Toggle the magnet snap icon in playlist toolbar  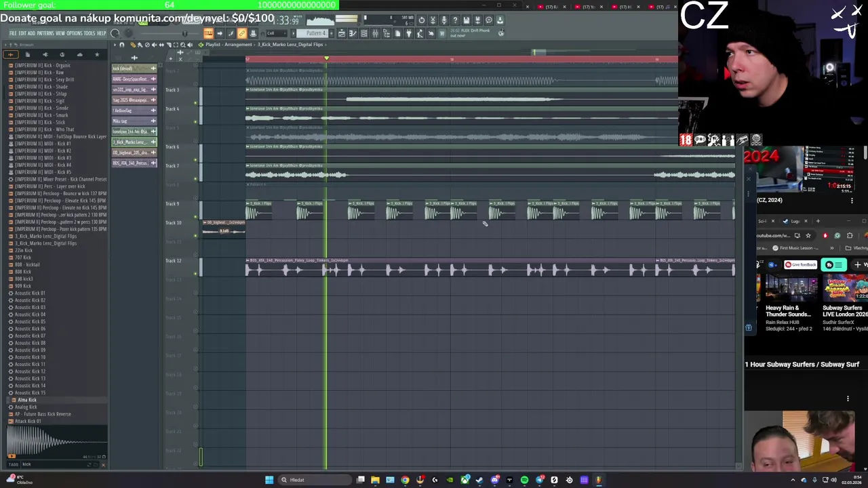click(122, 45)
